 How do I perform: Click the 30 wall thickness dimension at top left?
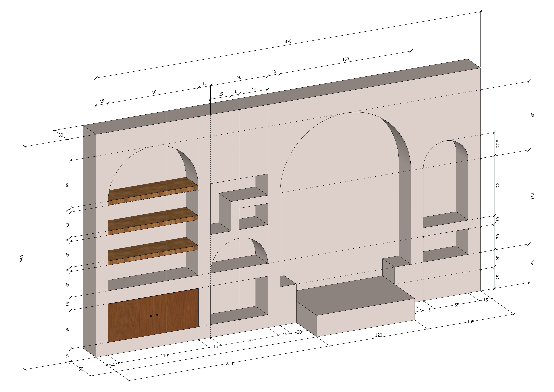pos(61,135)
